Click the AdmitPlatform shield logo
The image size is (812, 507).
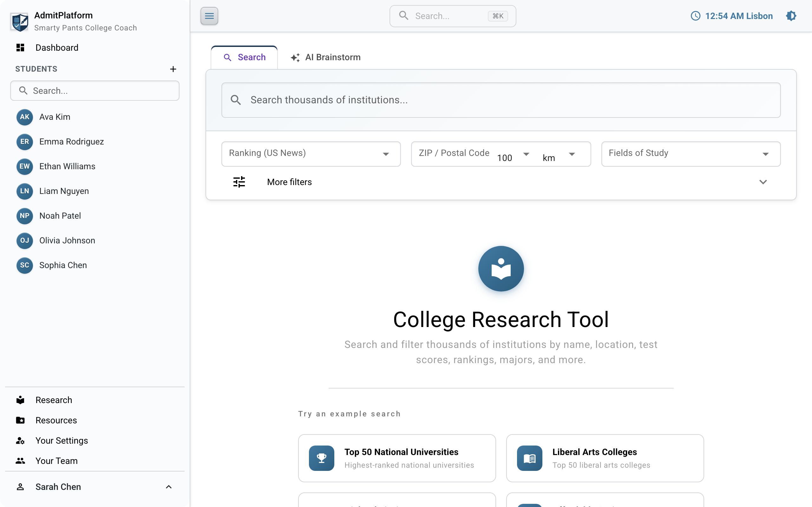pos(19,21)
